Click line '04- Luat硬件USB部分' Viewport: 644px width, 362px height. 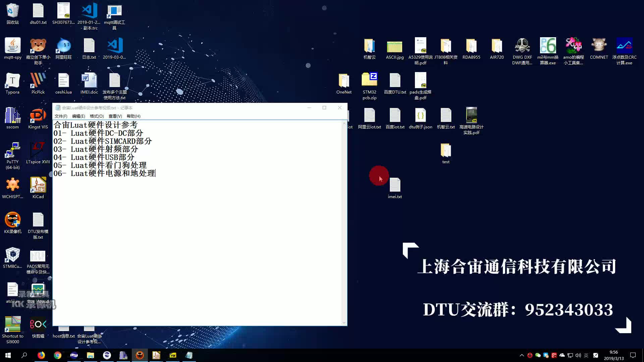[94, 157]
